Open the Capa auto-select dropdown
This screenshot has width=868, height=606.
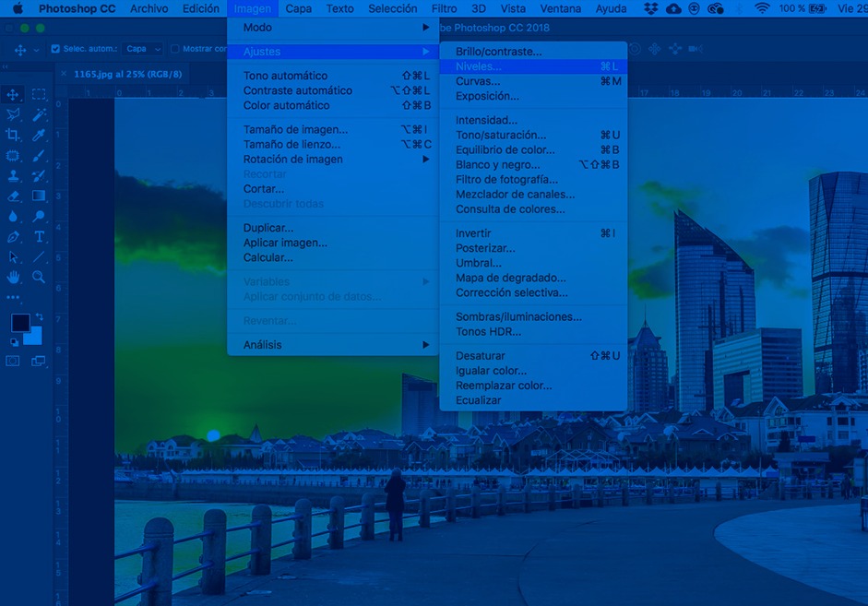[142, 49]
